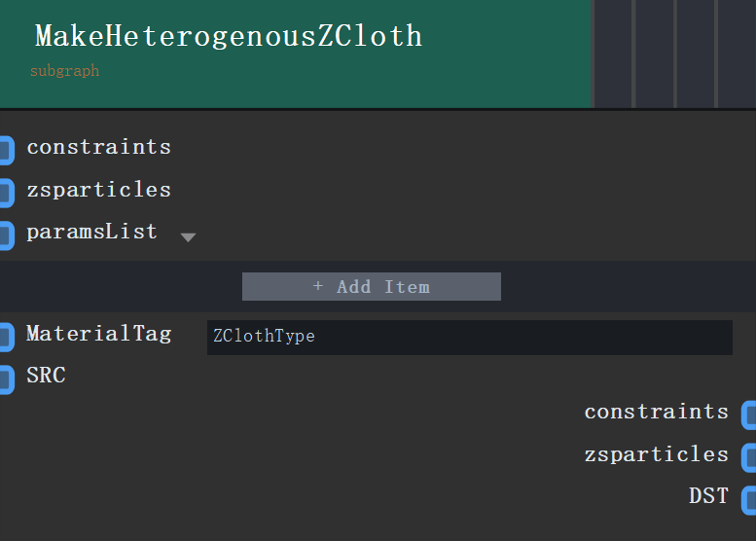This screenshot has width=756, height=541.
Task: Click the + Add Item button
Action: click(372, 286)
